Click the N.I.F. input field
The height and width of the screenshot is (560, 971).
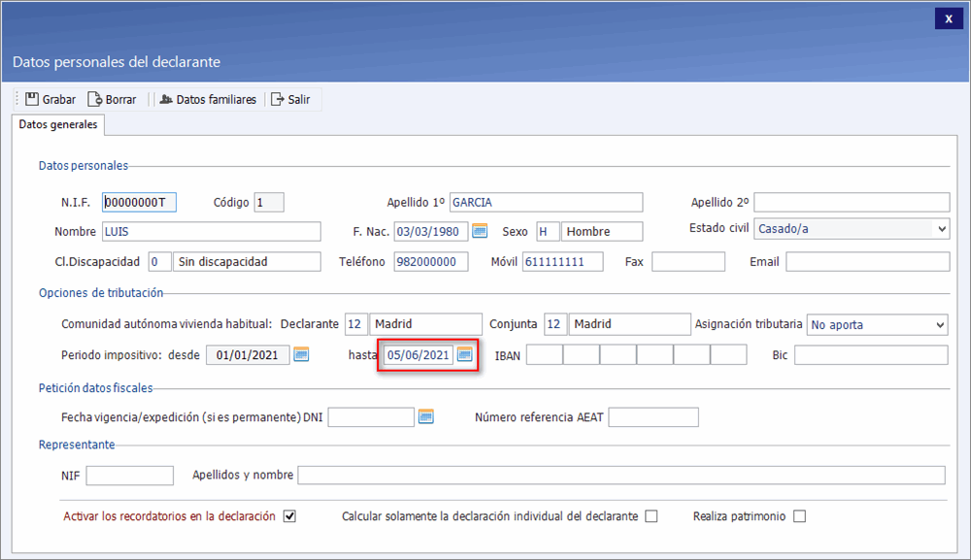click(140, 202)
